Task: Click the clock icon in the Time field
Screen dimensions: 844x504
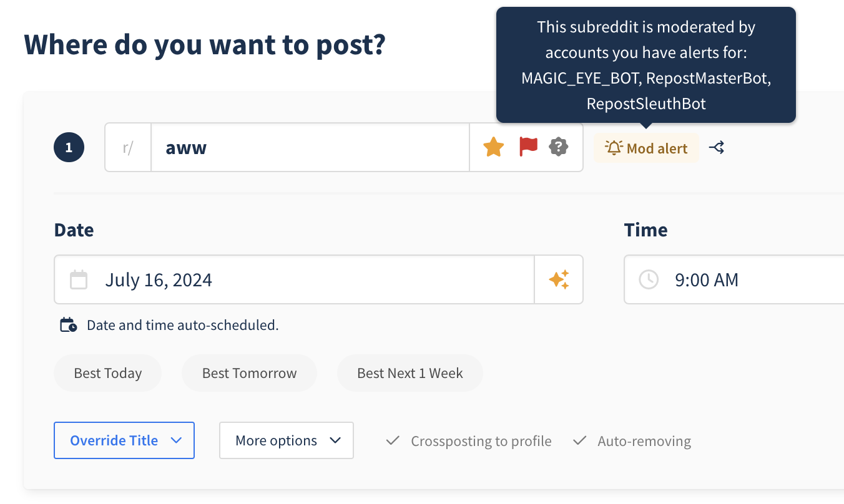Action: pyautogui.click(x=649, y=279)
